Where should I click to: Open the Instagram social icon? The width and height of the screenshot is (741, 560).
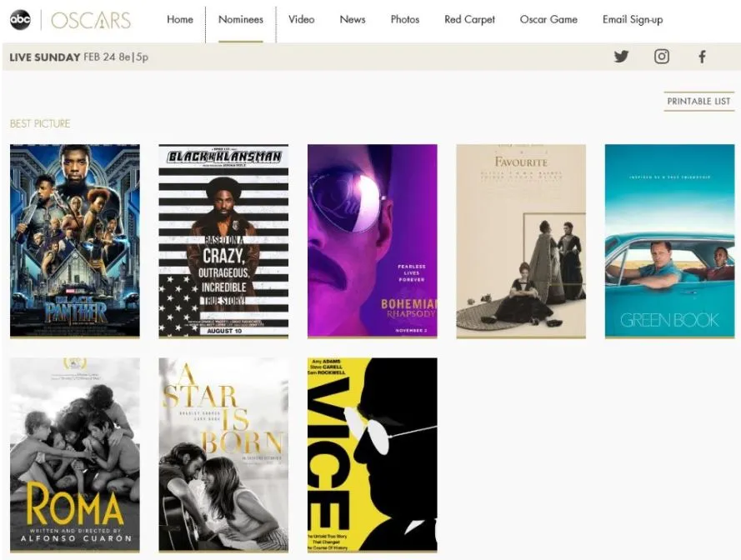click(662, 57)
